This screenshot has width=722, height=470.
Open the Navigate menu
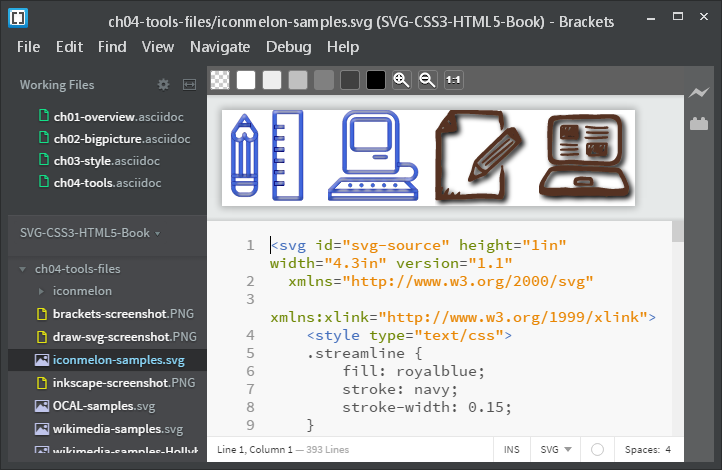(x=220, y=47)
